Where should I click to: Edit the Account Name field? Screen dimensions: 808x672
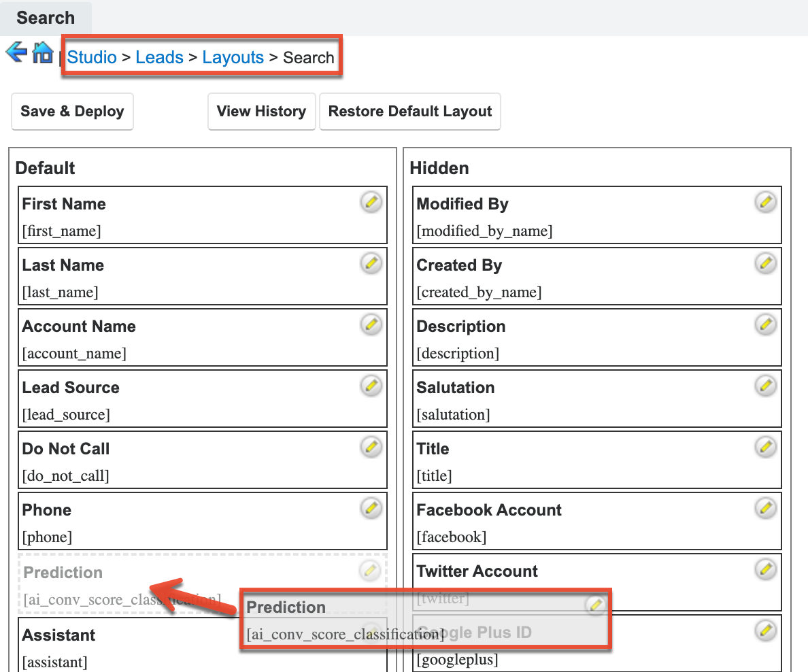(x=371, y=324)
